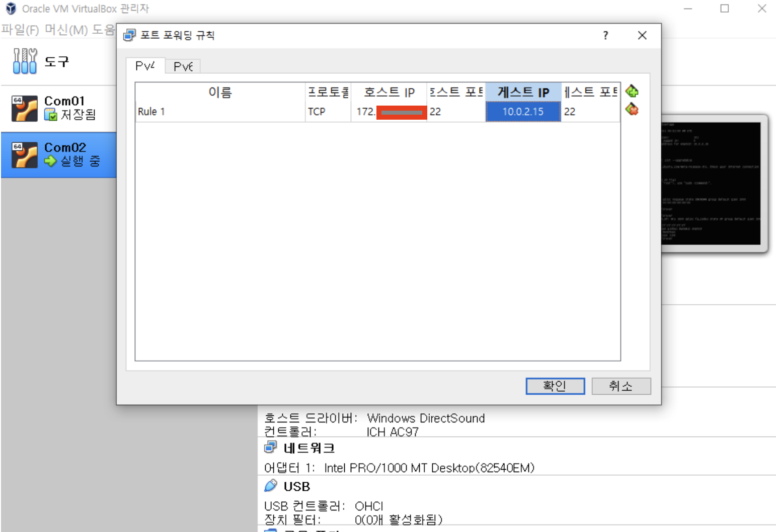
Task: Sort by the protocol column header
Action: coord(328,93)
